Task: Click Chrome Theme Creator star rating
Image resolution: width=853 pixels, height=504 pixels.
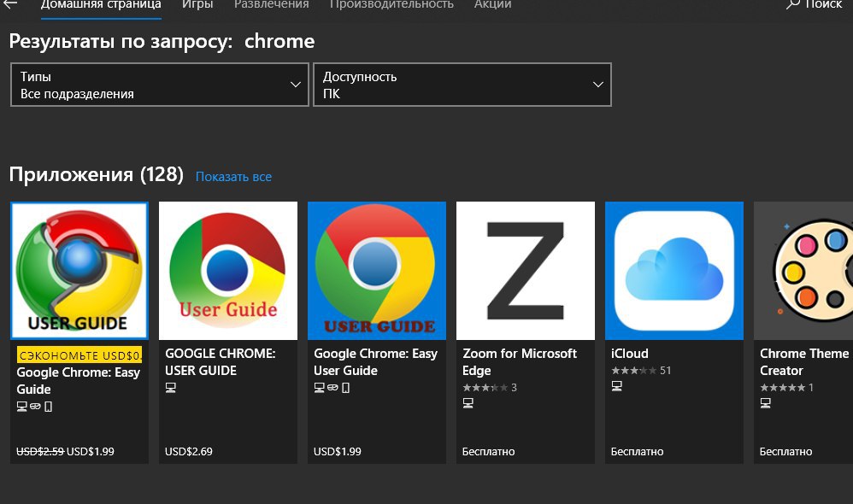Action: pos(786,388)
